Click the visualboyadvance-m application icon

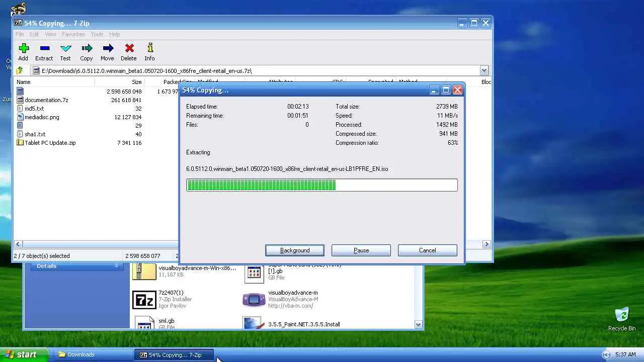click(x=254, y=299)
